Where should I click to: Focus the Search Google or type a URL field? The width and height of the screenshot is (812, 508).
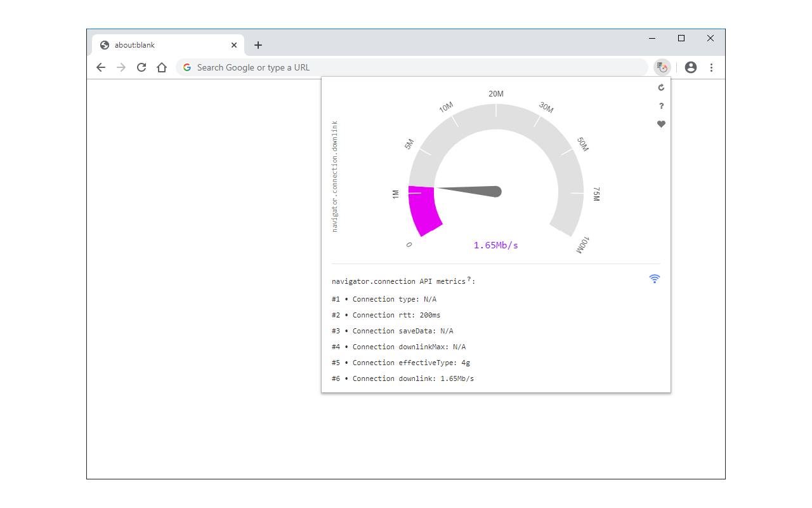[x=412, y=67]
